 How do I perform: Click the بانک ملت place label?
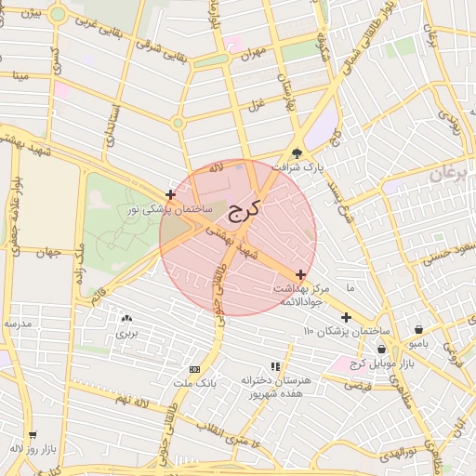pos(194,383)
